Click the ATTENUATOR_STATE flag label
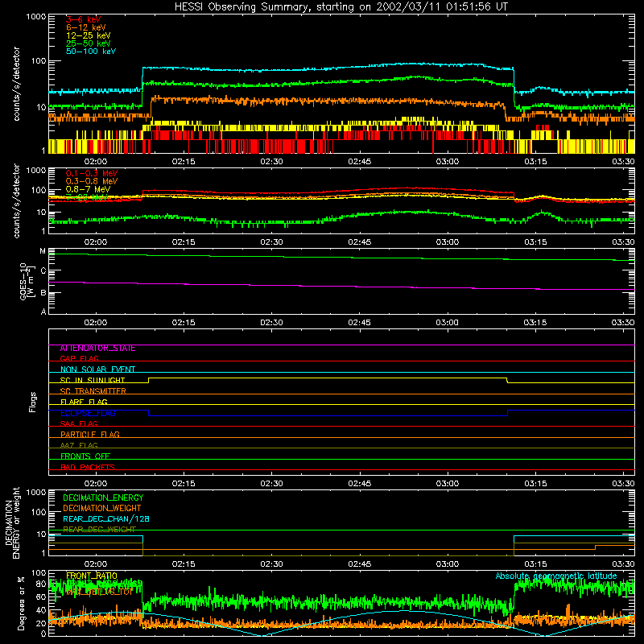The image size is (644, 644). [97, 349]
